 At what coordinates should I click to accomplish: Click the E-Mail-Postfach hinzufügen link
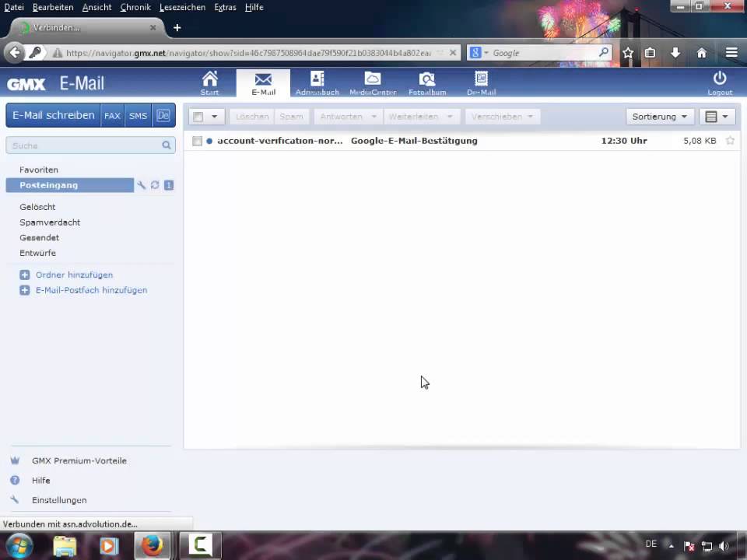click(92, 290)
